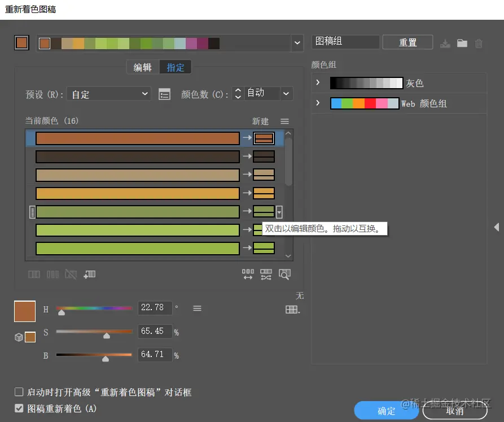Click the new swatch for the brown row

pos(264,138)
